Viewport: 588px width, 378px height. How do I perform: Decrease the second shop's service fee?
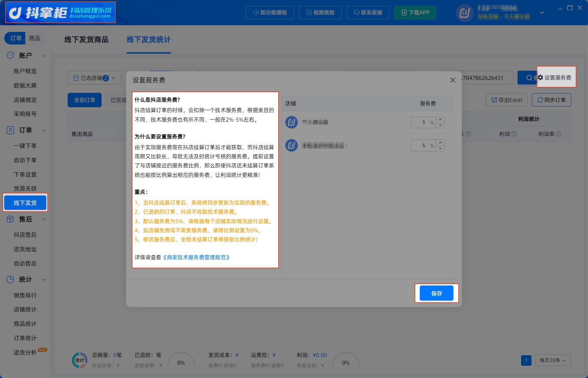(440, 148)
